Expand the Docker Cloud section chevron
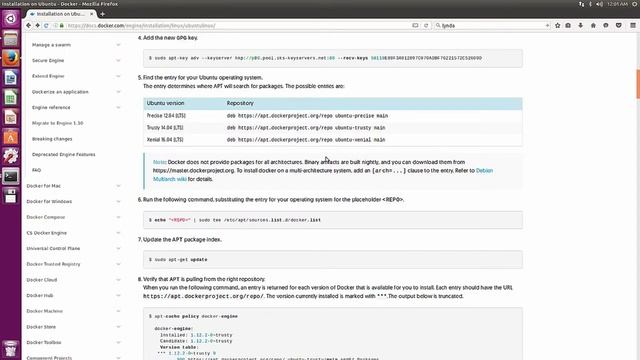The width and height of the screenshot is (640, 360). click(x=118, y=280)
